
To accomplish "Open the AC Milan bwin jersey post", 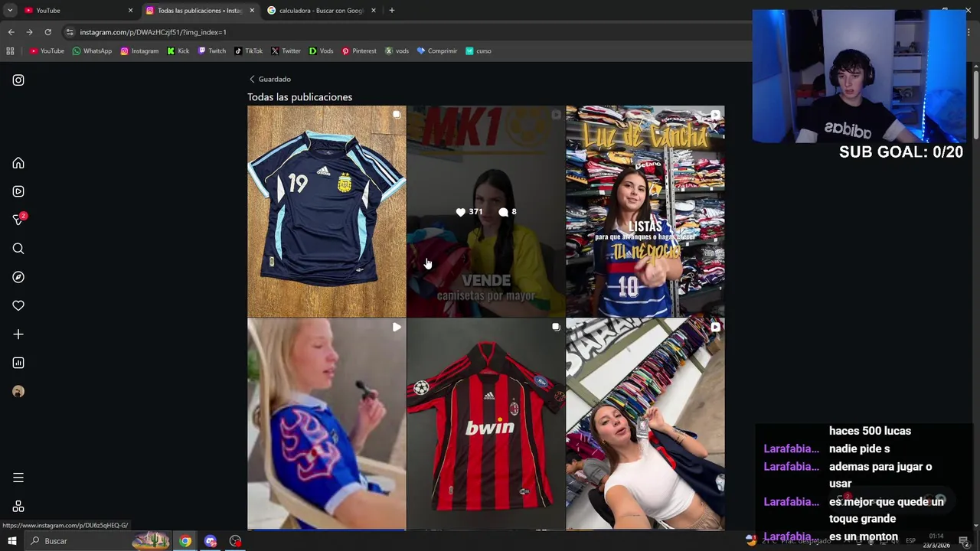I will (x=486, y=424).
